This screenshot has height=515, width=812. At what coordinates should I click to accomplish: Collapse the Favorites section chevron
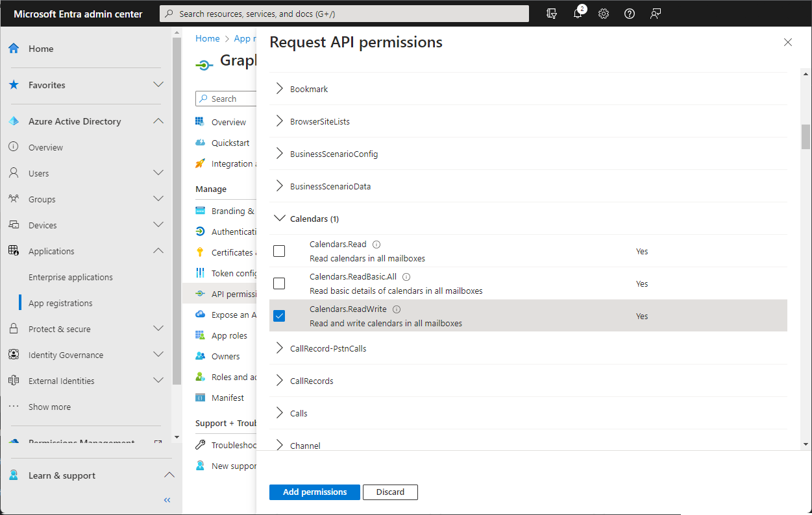click(x=158, y=85)
